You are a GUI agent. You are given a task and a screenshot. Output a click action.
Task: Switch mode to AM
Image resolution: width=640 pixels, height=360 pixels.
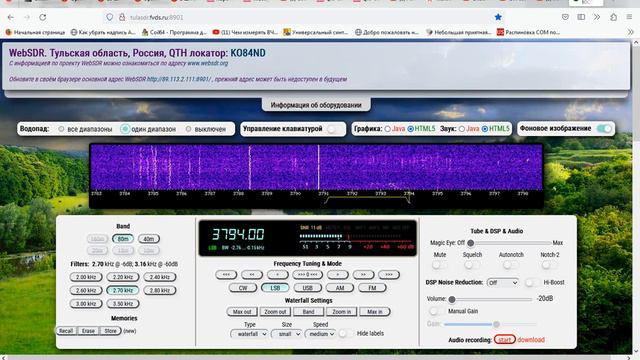click(340, 288)
